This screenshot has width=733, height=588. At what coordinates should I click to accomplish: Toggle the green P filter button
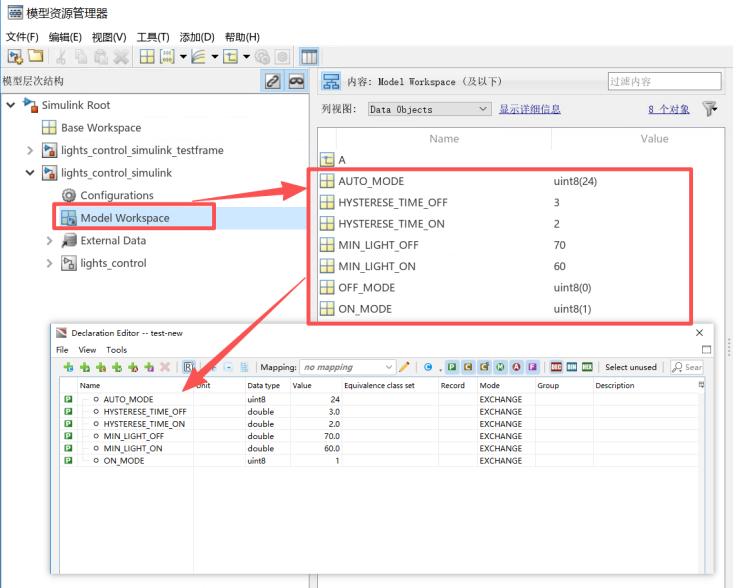coord(452,367)
